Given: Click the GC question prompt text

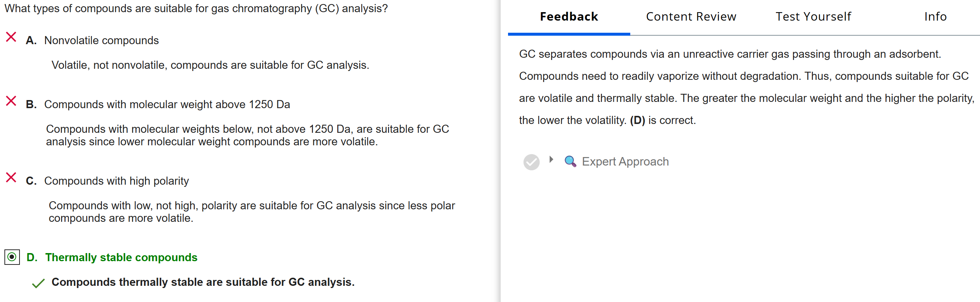Looking at the screenshot, I should (196, 8).
